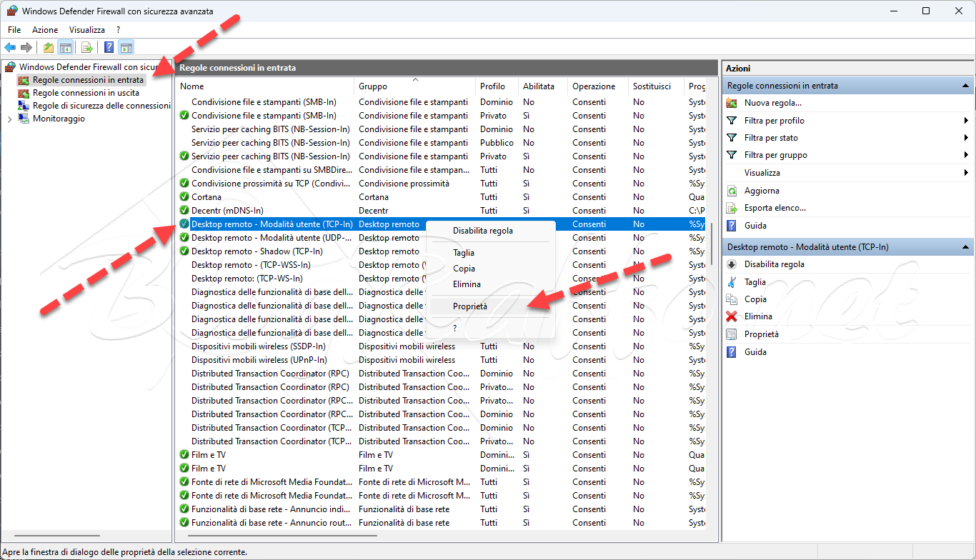The width and height of the screenshot is (976, 560).
Task: Open the File menu
Action: [x=14, y=30]
